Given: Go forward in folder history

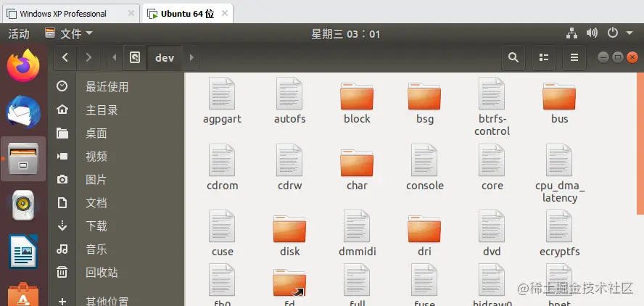Looking at the screenshot, I should [x=88, y=57].
